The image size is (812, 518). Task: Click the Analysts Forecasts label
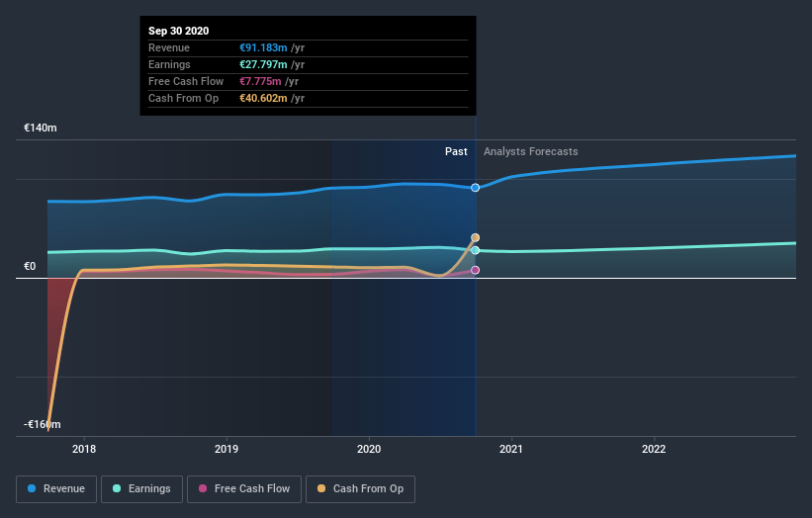click(x=531, y=151)
